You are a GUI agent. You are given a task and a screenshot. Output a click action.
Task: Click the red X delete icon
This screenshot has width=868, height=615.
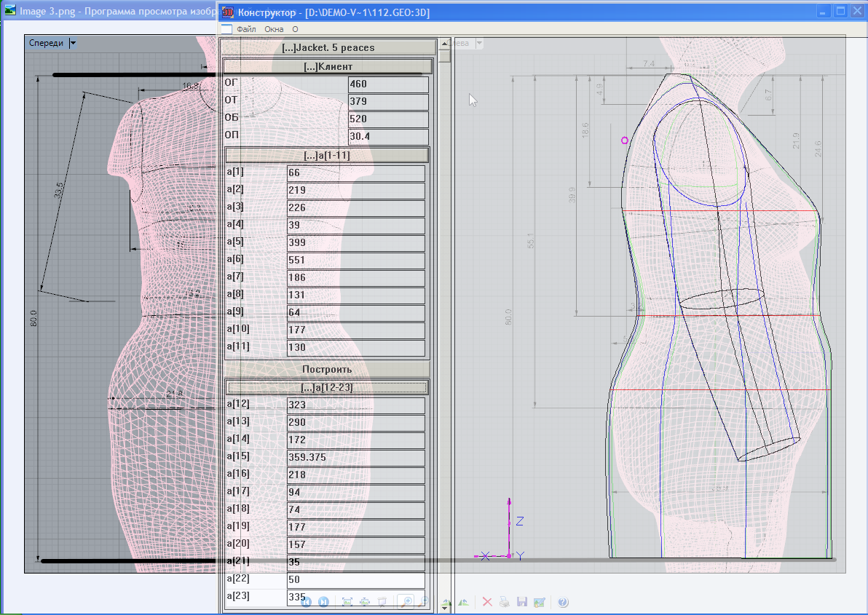coord(487,602)
